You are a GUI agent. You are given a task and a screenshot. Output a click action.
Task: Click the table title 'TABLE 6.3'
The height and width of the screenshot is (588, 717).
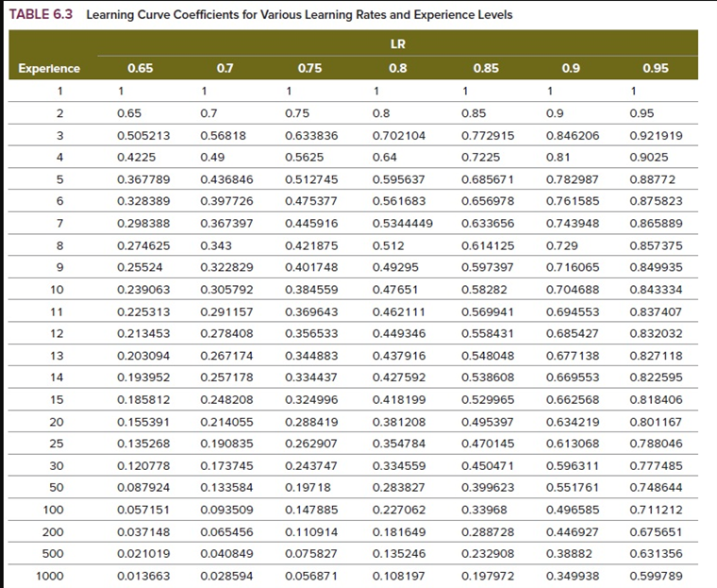coord(42,15)
